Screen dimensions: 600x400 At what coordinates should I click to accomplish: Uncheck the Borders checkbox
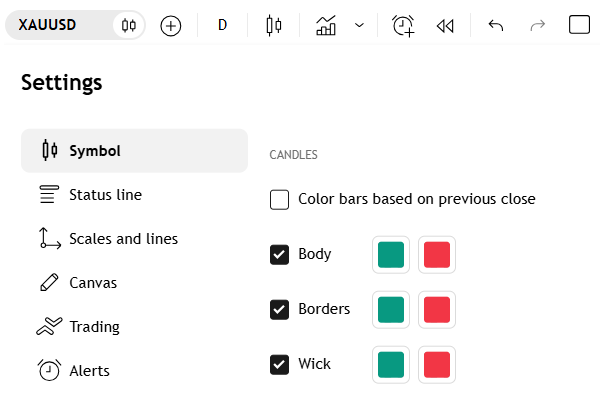(279, 310)
